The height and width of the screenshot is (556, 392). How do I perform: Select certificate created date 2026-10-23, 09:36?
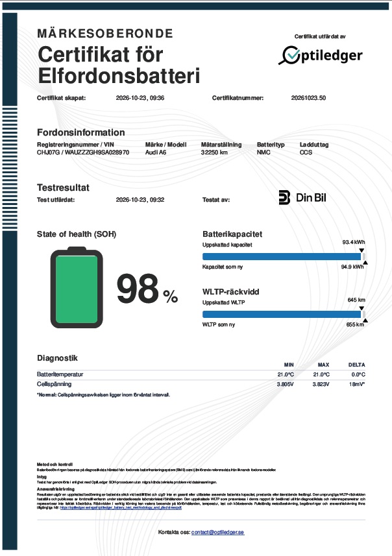point(140,98)
